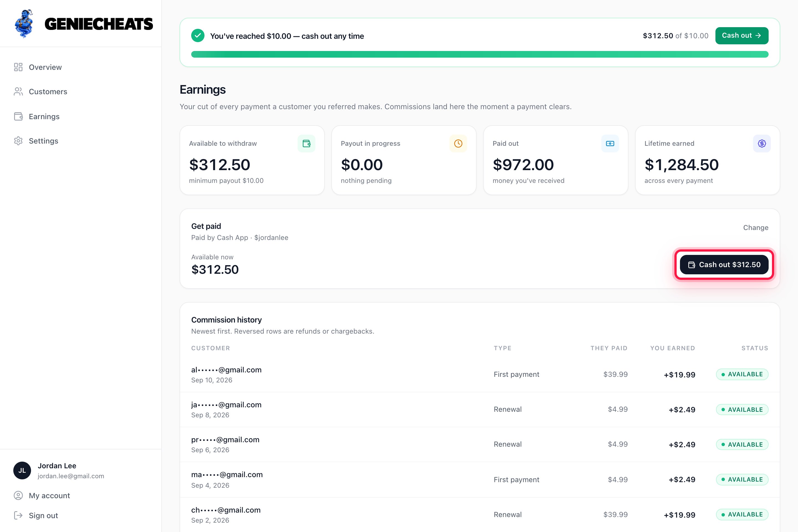Go to Customers in the sidebar
Image resolution: width=798 pixels, height=532 pixels.
pos(48,92)
